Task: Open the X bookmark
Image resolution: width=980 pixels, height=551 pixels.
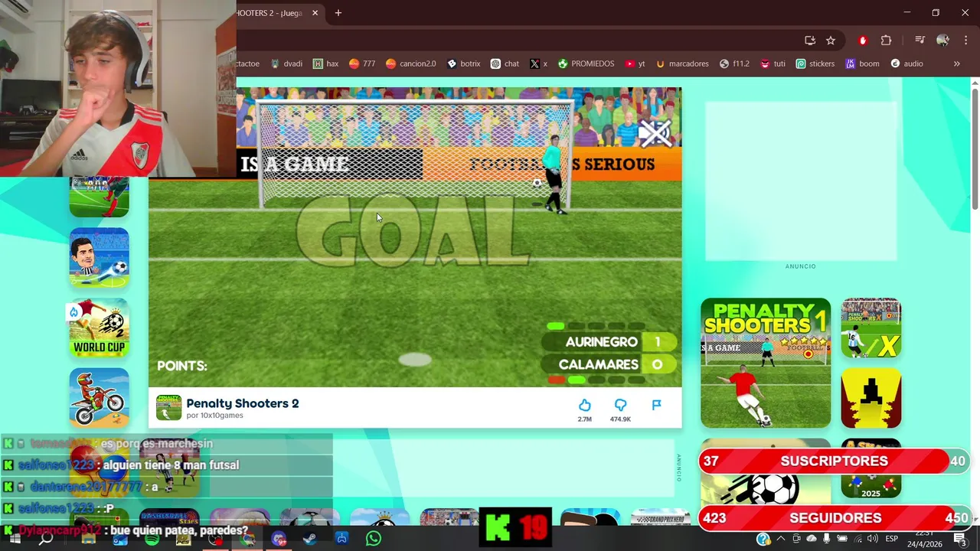Action: 538,64
